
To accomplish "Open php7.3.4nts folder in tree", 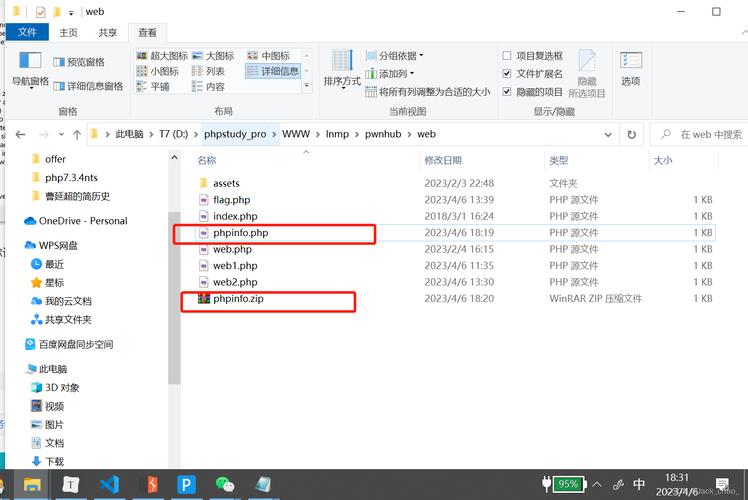I will (64, 177).
